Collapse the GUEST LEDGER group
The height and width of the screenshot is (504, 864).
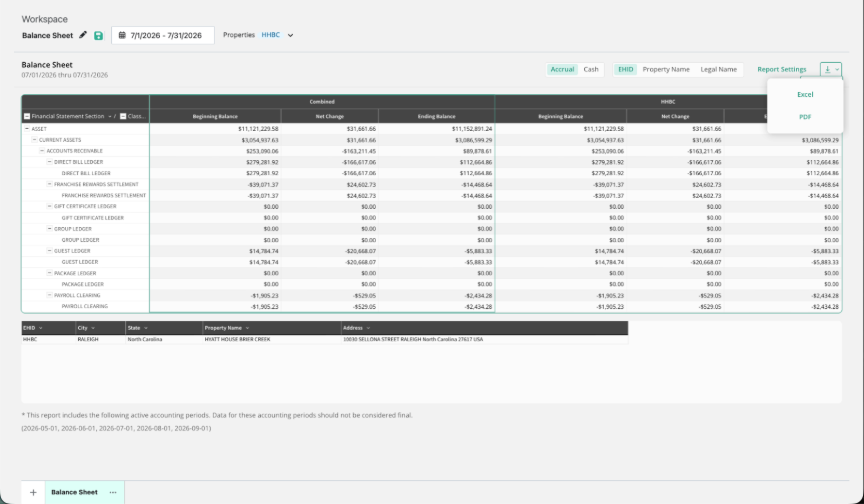[x=49, y=251]
